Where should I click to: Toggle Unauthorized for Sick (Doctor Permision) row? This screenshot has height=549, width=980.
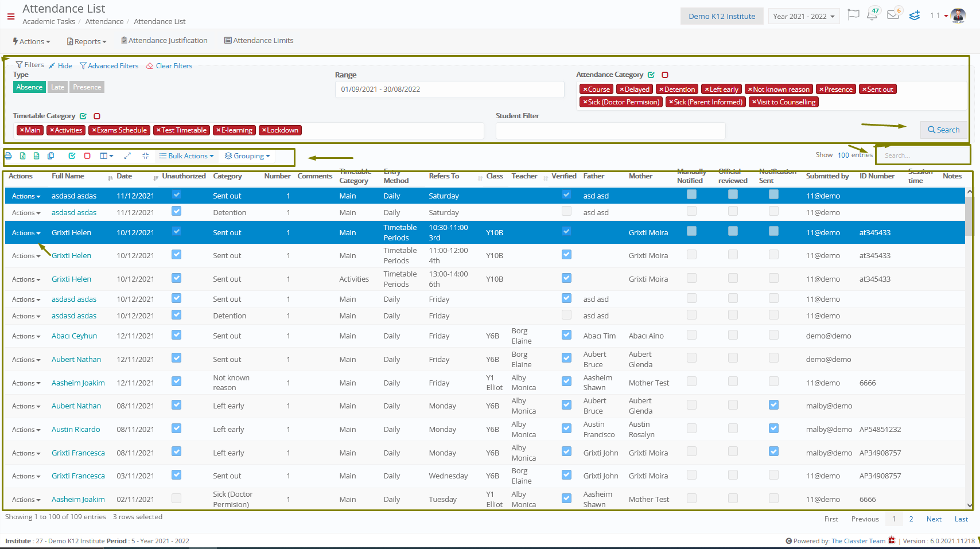[177, 499]
